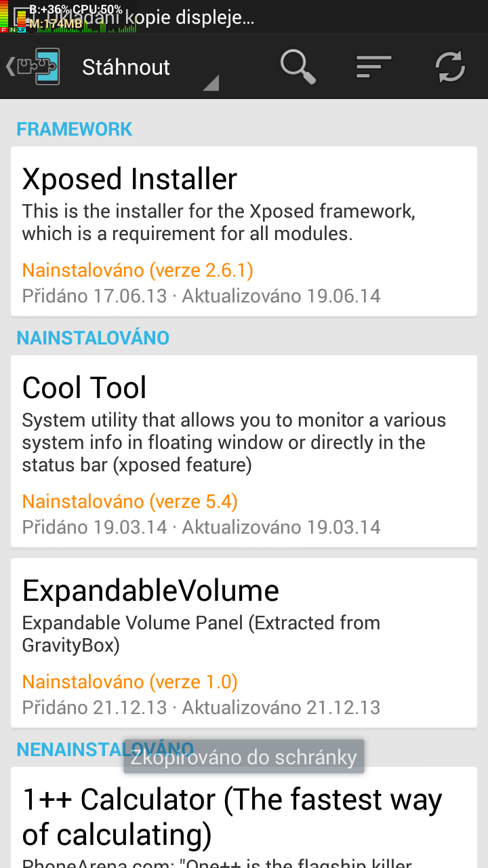
Task: Click 'Nainstalováno (verze 1.0)' status text
Action: (x=130, y=682)
